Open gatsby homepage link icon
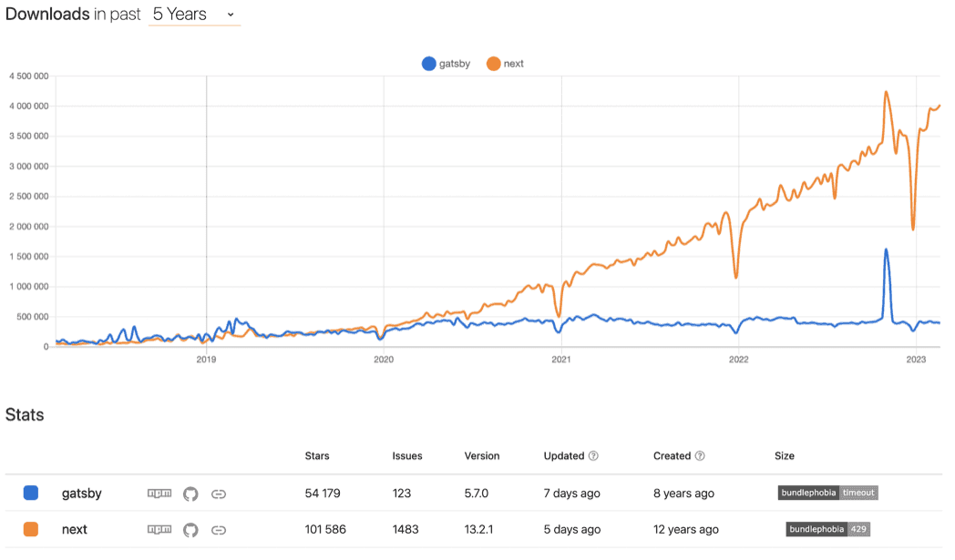The height and width of the screenshot is (560, 955). [219, 494]
